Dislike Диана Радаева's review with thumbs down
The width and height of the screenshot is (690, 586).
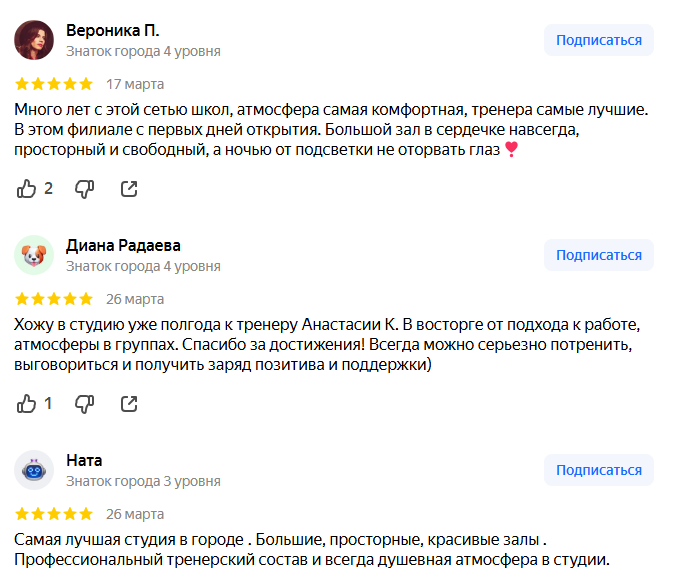click(84, 404)
